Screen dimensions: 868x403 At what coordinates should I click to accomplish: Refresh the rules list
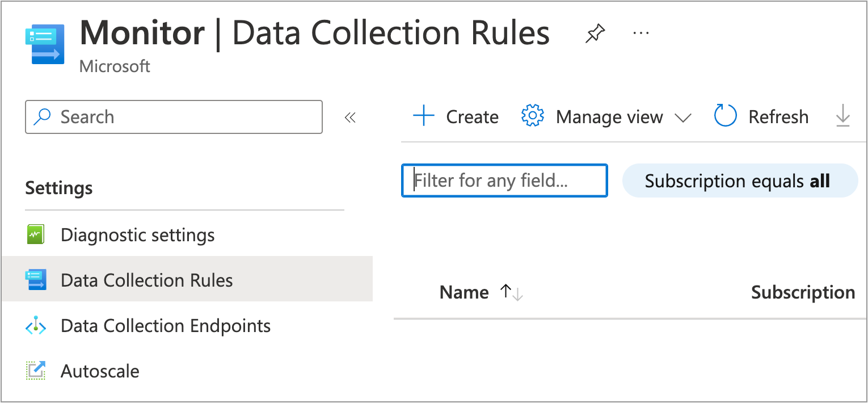tap(761, 117)
